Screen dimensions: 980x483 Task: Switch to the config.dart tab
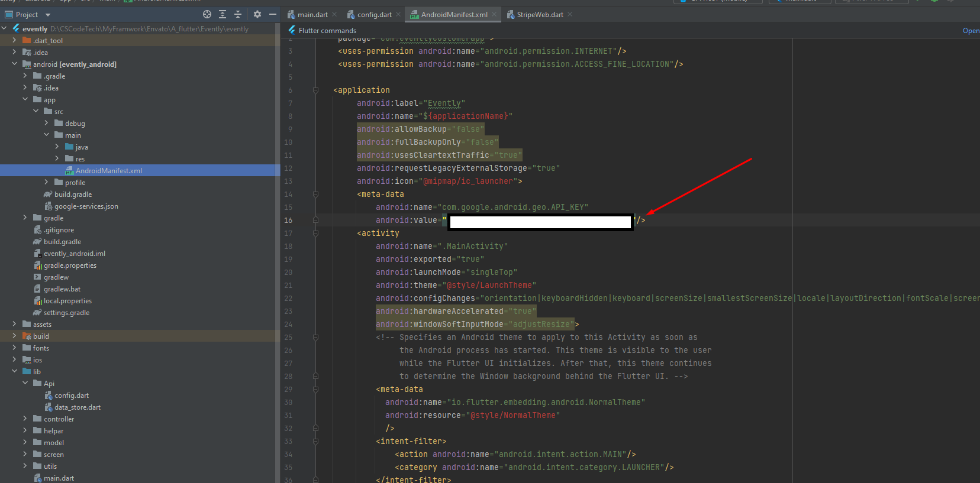click(x=374, y=15)
